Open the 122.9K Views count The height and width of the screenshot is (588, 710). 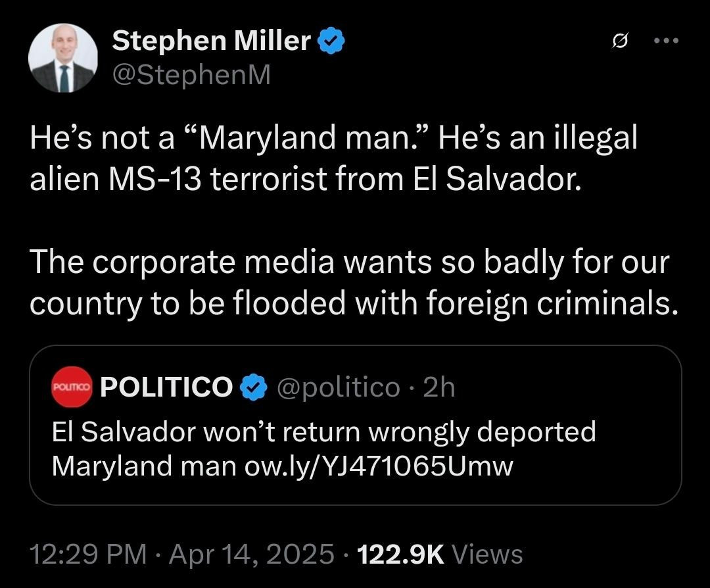tap(400, 554)
